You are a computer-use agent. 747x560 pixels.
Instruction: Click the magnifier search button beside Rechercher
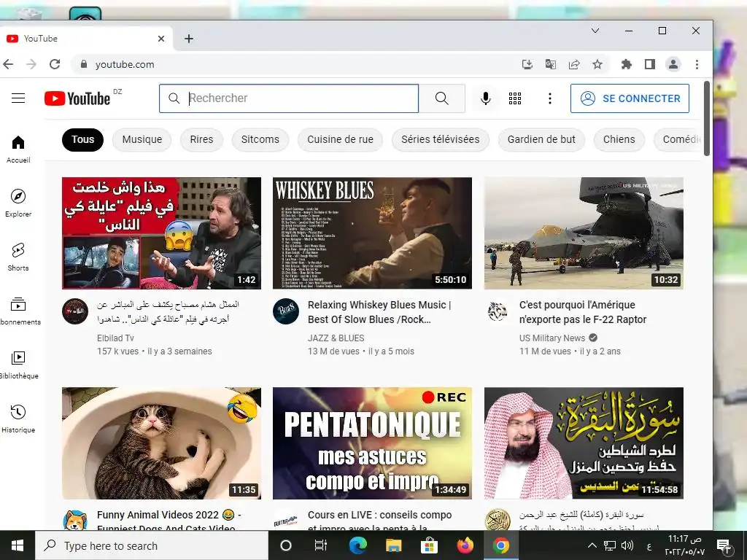(x=442, y=98)
